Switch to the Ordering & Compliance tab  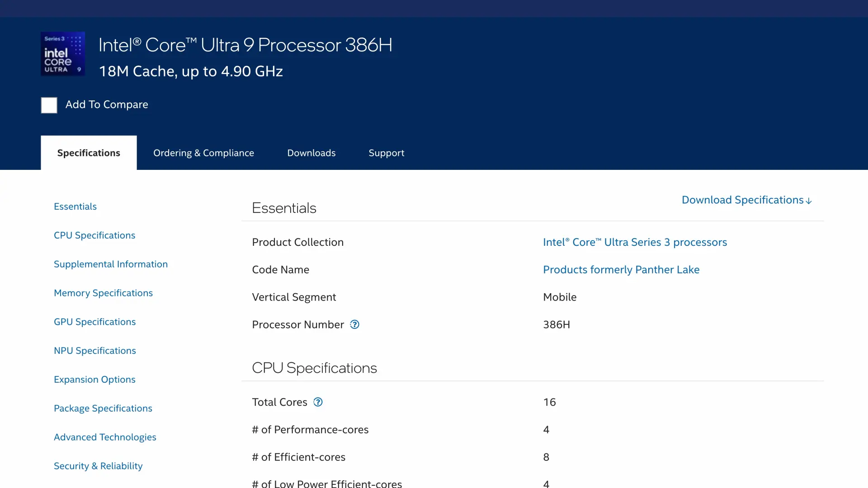[203, 153]
